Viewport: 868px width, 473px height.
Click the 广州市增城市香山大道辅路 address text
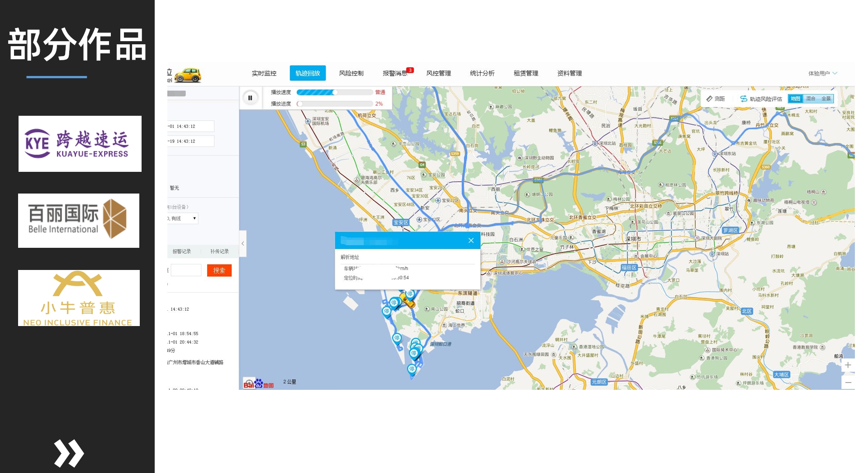point(195,362)
